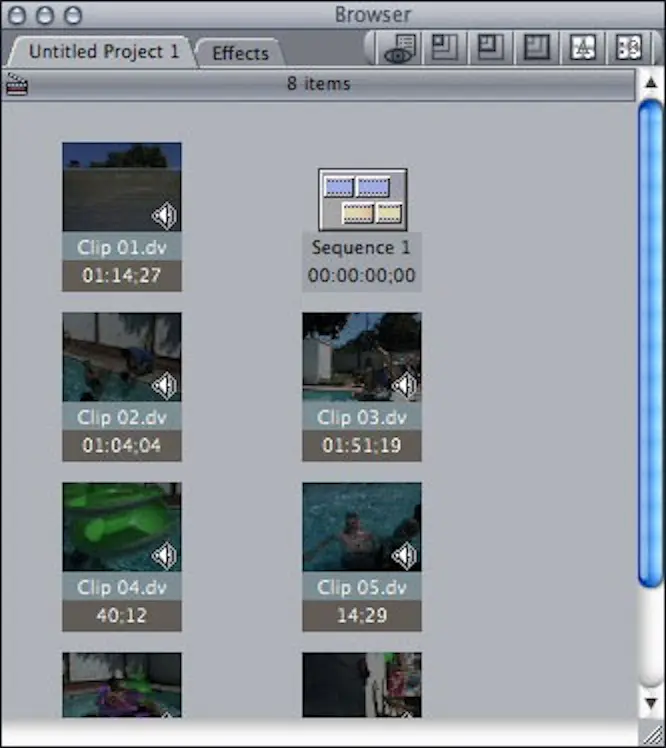This screenshot has width=666, height=748.
Task: Click the window size grip corner
Action: tap(652, 733)
